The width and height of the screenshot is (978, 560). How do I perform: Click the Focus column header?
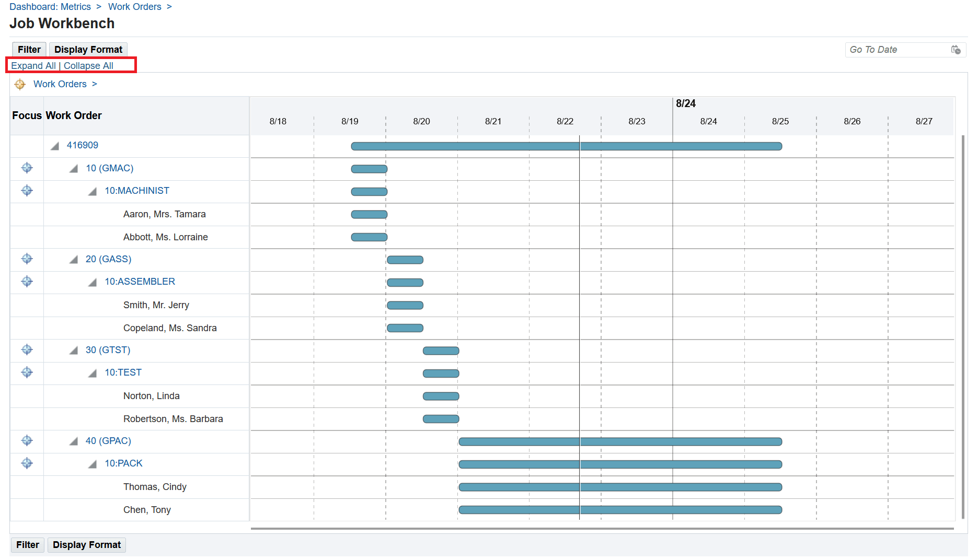[27, 115]
